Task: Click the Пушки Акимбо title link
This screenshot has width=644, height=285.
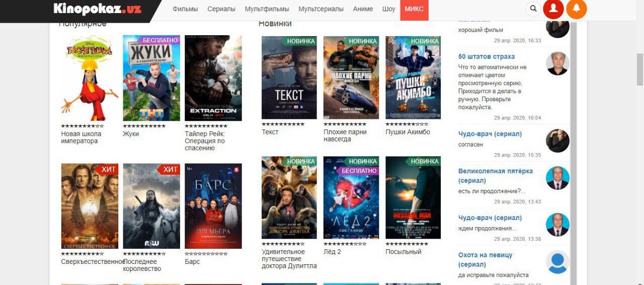Action: coord(408,132)
